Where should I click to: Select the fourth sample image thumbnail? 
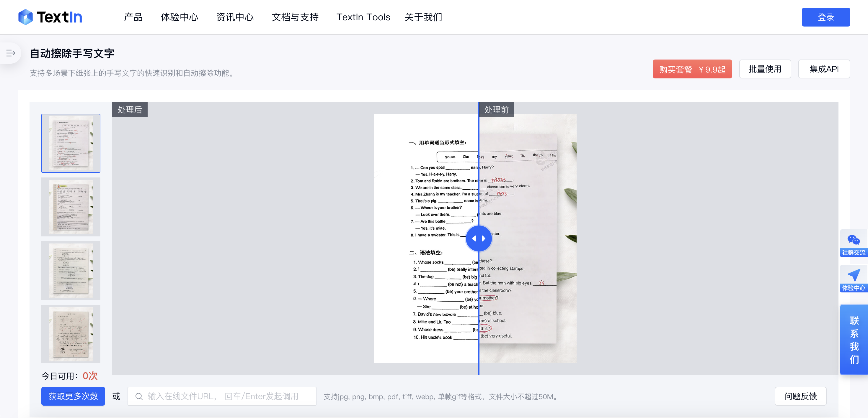[71, 334]
